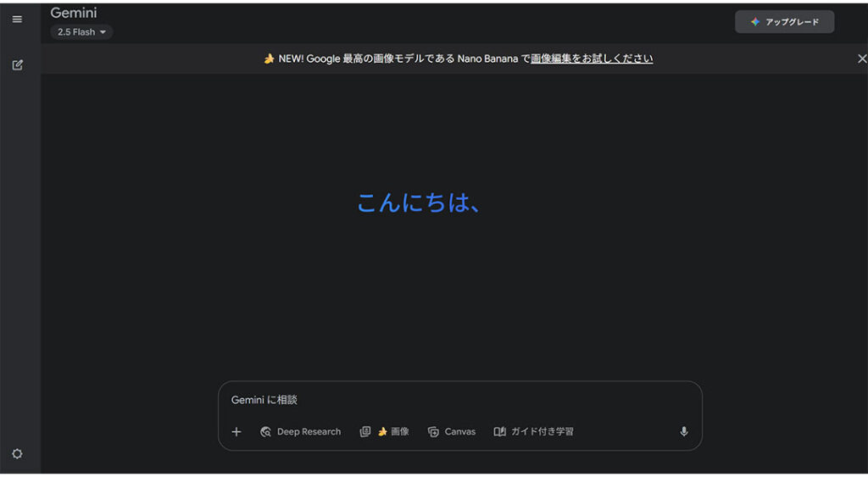Open settings via the gear icon

click(17, 453)
